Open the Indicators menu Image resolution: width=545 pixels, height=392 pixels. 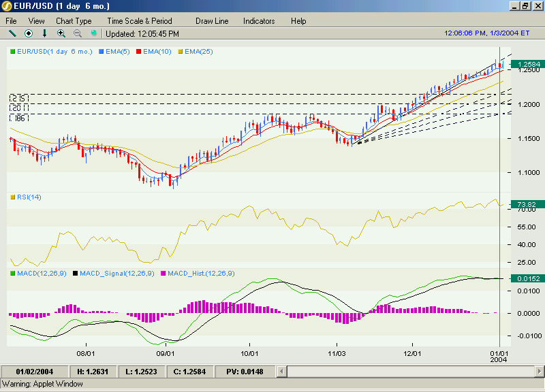(259, 21)
